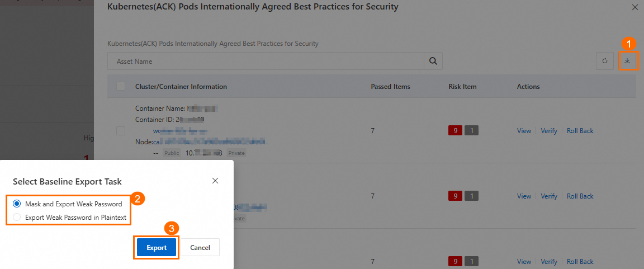
Task: Focus the Asset Name search field
Action: coord(266,61)
